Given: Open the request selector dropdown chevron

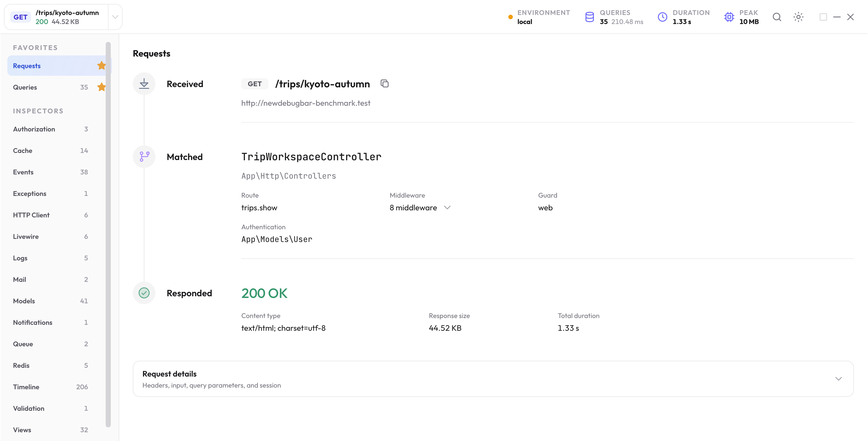Looking at the screenshot, I should [x=115, y=17].
